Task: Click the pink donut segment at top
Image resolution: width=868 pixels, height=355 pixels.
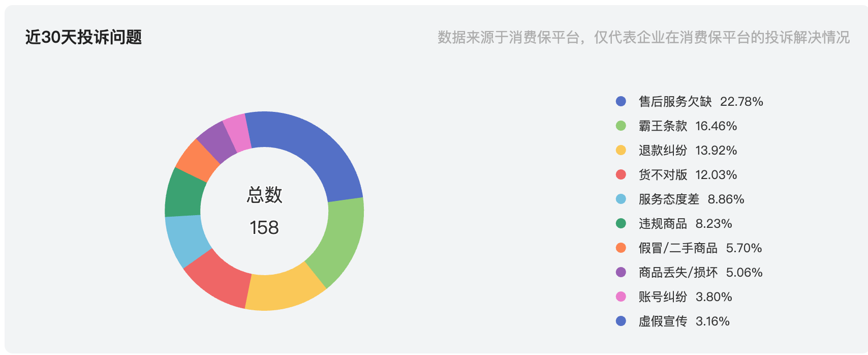Action: [x=237, y=132]
